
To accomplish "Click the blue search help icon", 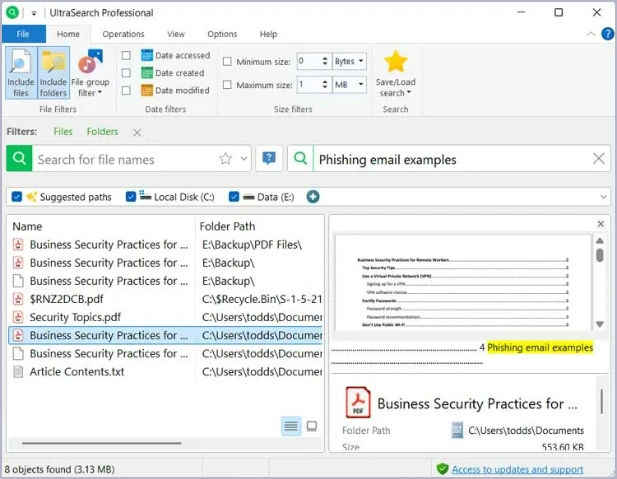I will pyautogui.click(x=268, y=158).
